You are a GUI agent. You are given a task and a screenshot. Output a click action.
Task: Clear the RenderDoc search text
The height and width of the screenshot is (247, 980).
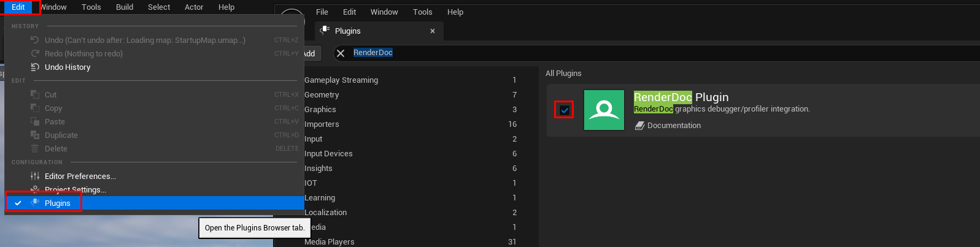pyautogui.click(x=341, y=53)
